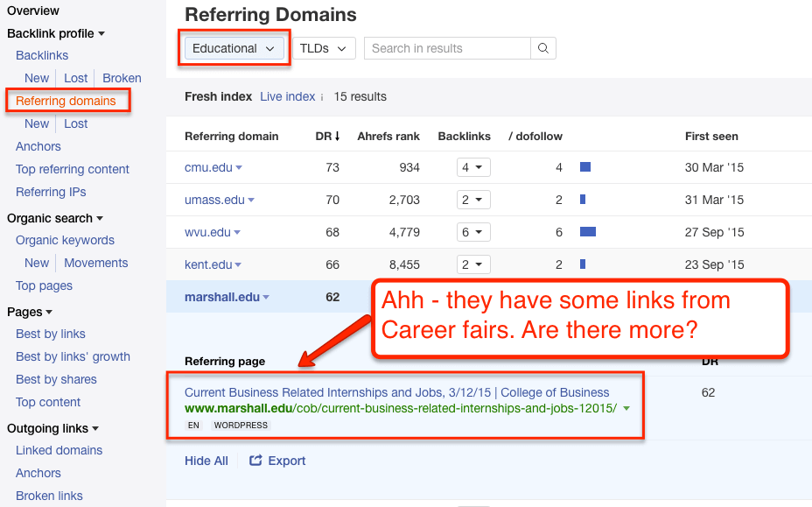Go to Top referring content page

(x=73, y=169)
